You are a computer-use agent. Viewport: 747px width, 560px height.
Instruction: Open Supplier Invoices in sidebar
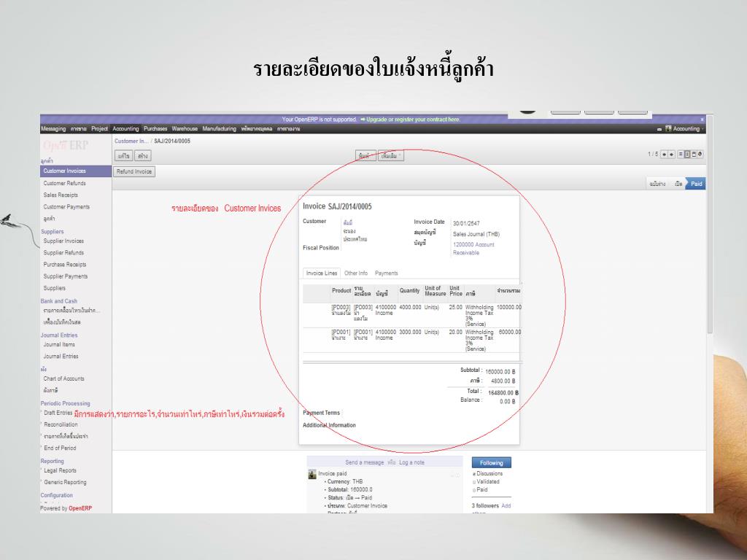(x=63, y=241)
